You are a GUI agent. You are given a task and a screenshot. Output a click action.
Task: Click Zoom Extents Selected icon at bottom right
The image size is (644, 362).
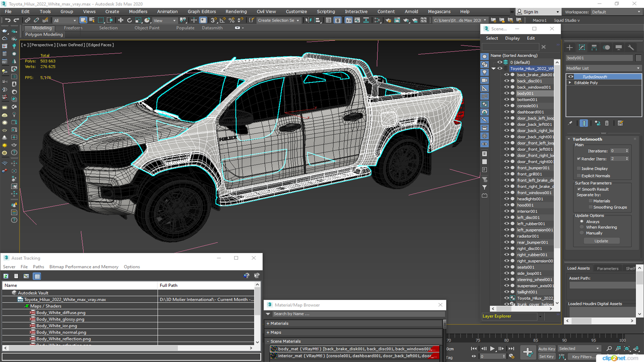click(x=627, y=349)
